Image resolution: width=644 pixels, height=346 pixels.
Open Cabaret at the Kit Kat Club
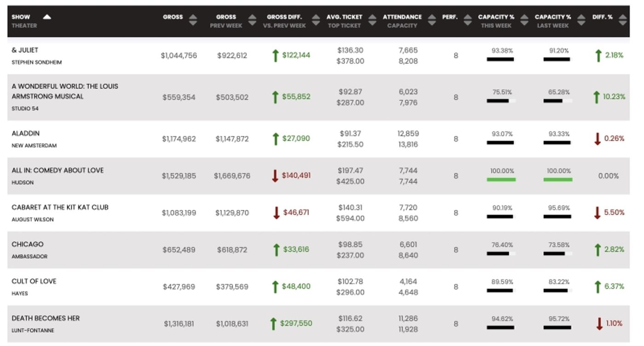(x=60, y=207)
